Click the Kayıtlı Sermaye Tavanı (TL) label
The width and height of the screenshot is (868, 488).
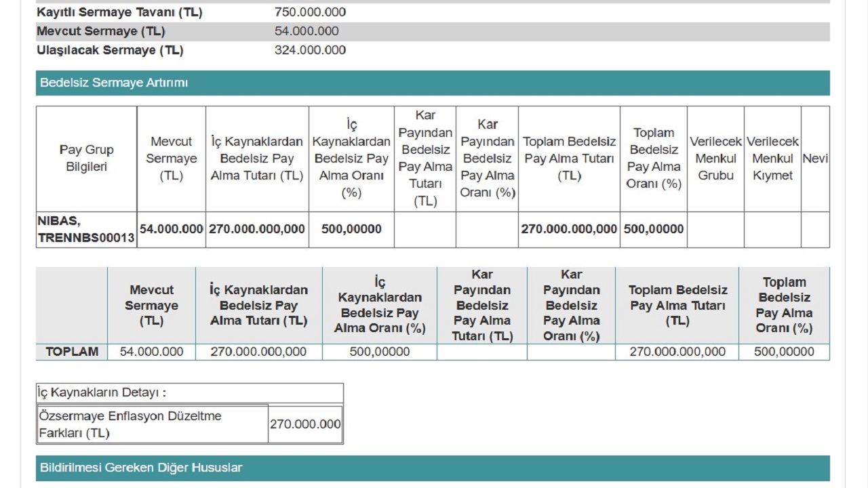(x=119, y=12)
